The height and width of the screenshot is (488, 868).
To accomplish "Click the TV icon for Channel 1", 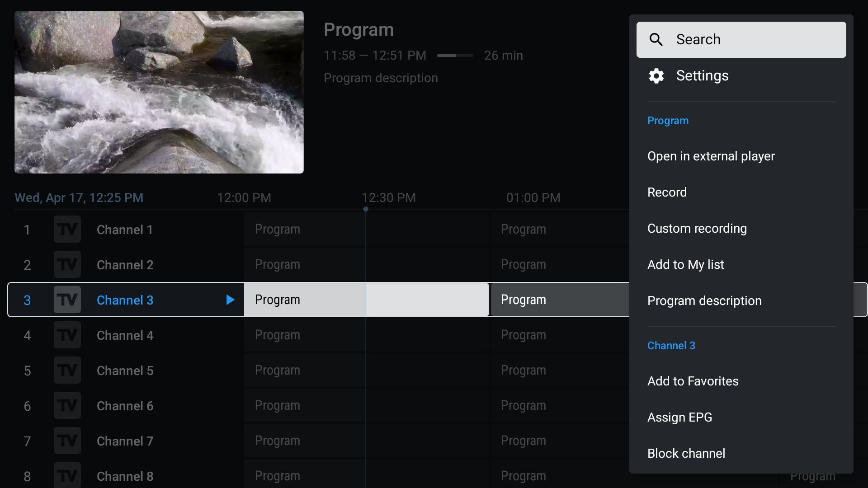I will tap(67, 229).
